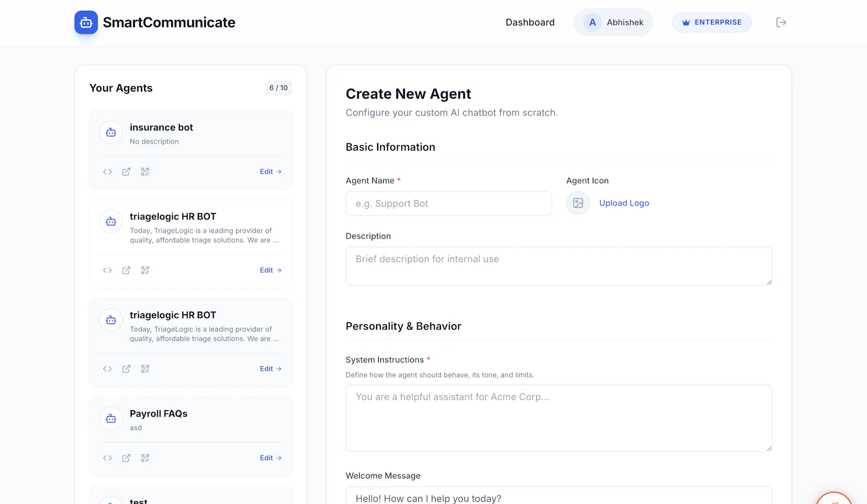Click the Welcome Message input field
867x504 pixels.
[559, 496]
